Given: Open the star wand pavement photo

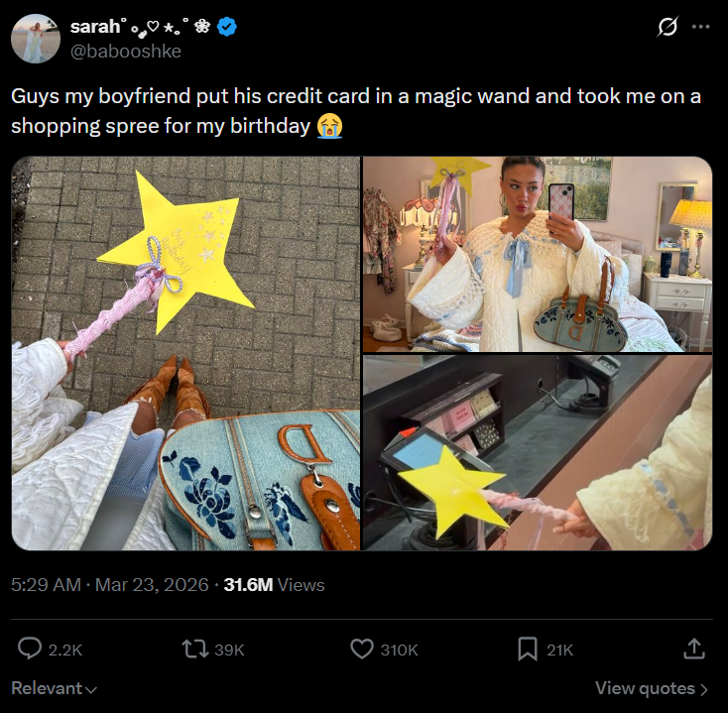Looking at the screenshot, I should pos(185,353).
